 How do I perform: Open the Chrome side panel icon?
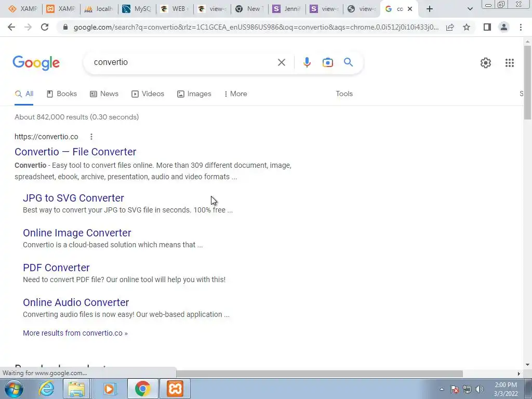point(487,27)
